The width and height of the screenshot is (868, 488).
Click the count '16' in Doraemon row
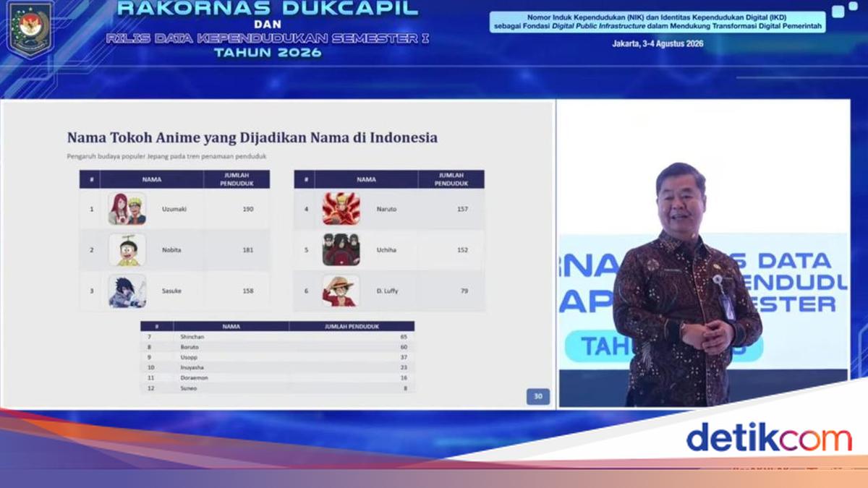(x=404, y=377)
